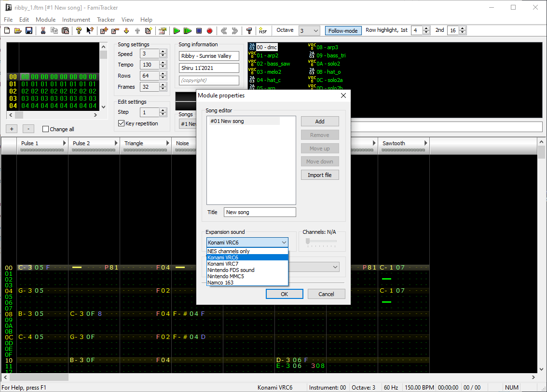Image resolution: width=547 pixels, height=392 pixels.
Task: Open the Edit menu
Action: tap(24, 20)
